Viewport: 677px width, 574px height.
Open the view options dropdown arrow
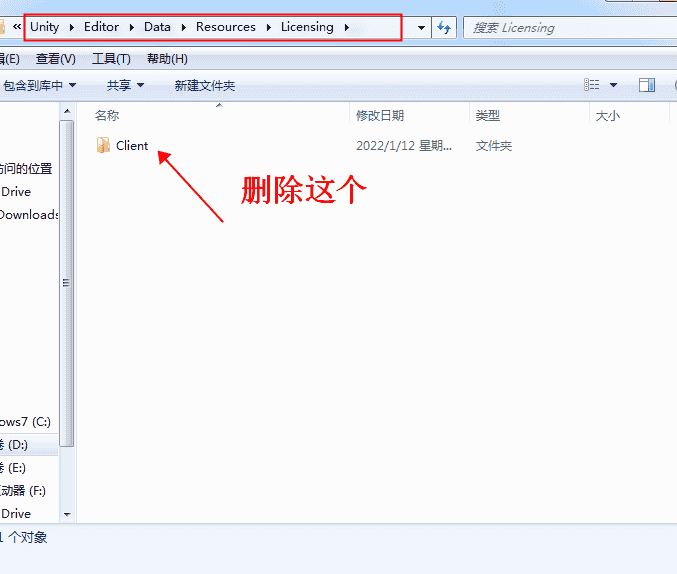pyautogui.click(x=613, y=85)
